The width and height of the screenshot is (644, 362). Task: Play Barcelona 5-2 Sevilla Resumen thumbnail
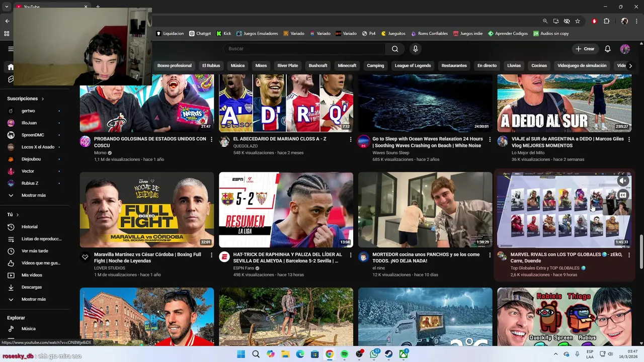(x=286, y=210)
